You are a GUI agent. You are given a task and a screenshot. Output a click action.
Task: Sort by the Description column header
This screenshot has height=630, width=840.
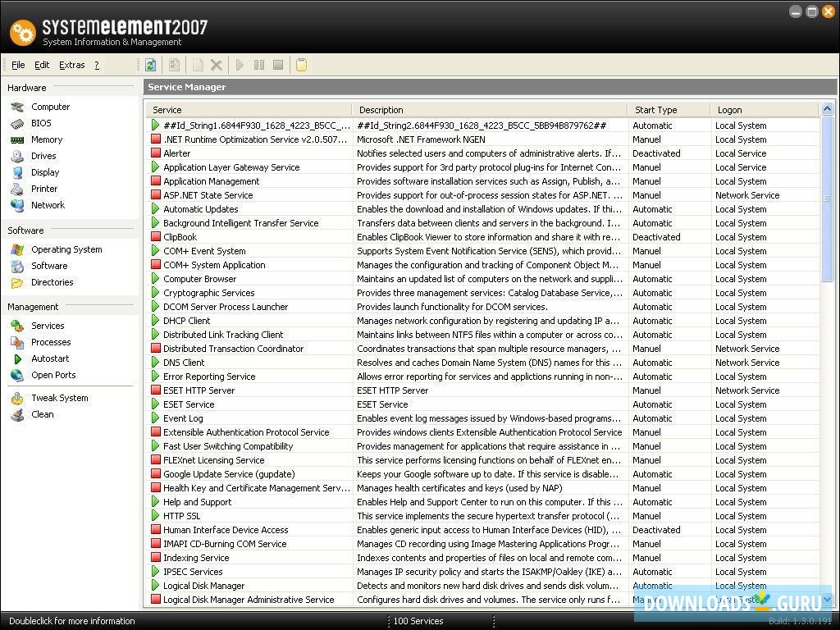point(490,110)
